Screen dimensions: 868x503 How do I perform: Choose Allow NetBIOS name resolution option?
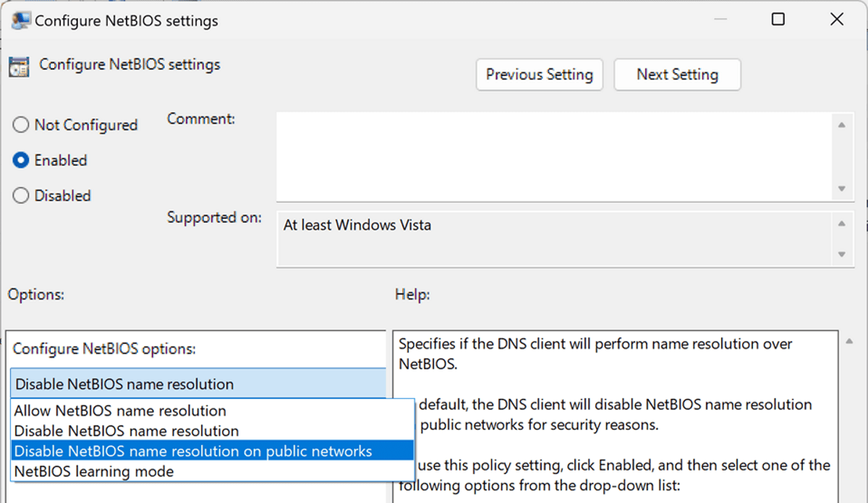pyautogui.click(x=213, y=410)
